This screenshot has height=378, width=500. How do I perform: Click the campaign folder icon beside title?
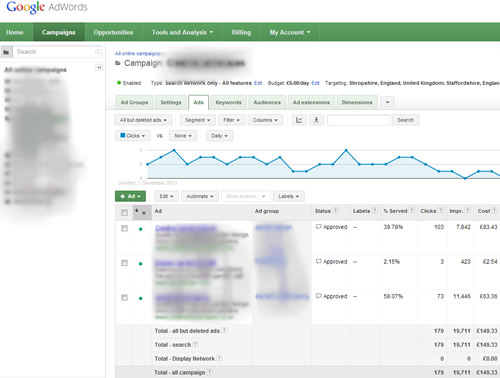[118, 63]
